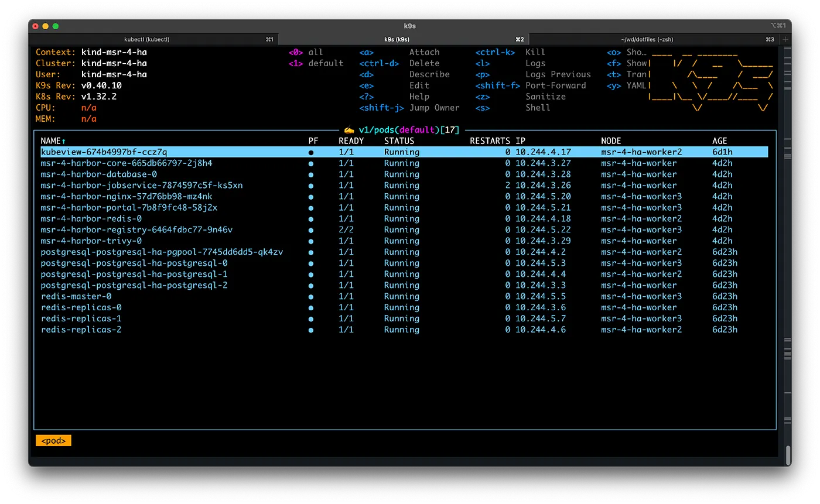The width and height of the screenshot is (820, 504).
Task: Toggle sort direction via the NAME column arrow
Action: click(x=63, y=140)
